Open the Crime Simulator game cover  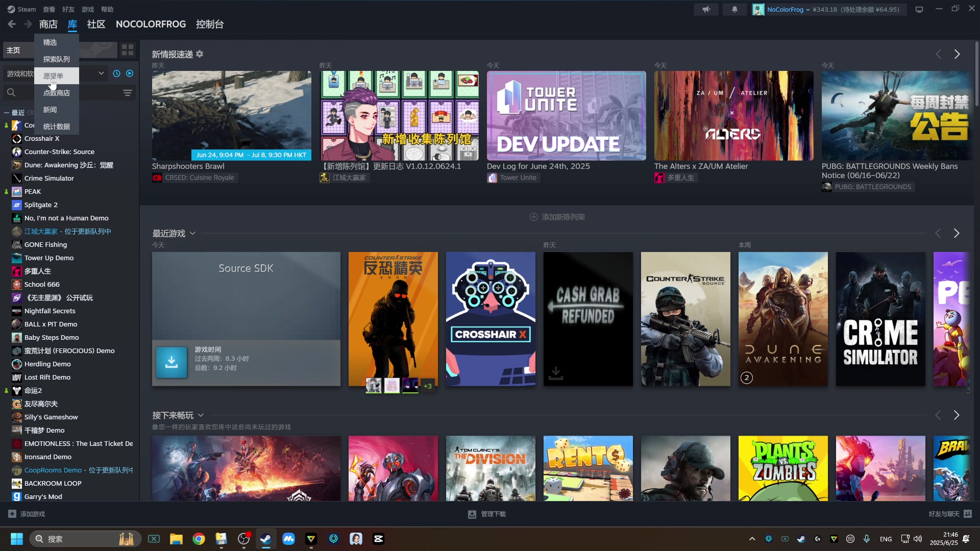pyautogui.click(x=880, y=319)
